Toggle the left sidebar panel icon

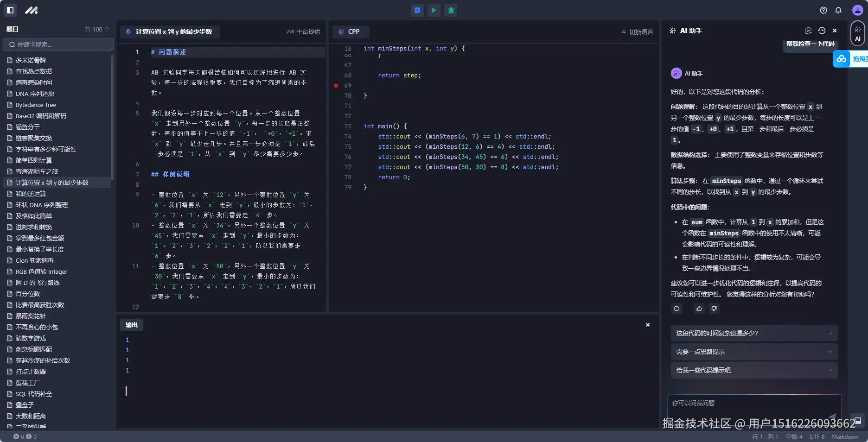[10, 10]
